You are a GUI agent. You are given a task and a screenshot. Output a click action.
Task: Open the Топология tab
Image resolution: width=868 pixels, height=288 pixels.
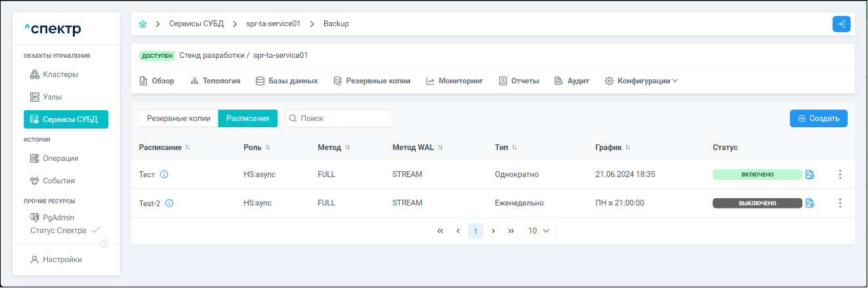[215, 81]
